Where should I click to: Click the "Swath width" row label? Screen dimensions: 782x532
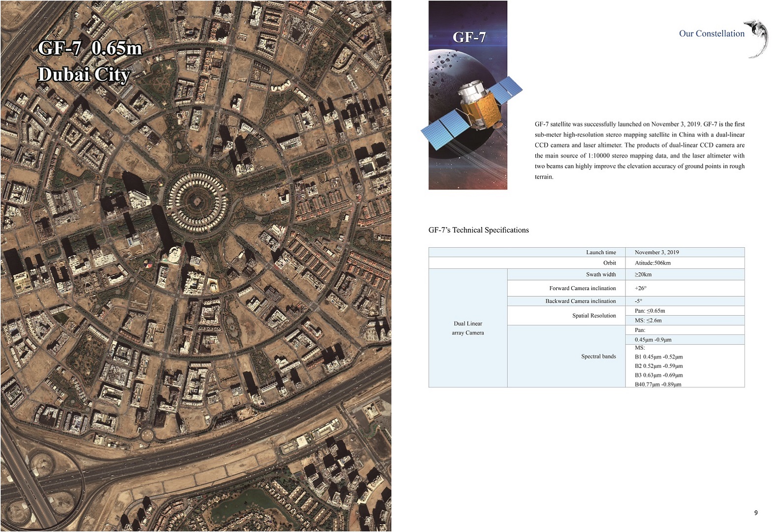[601, 274]
